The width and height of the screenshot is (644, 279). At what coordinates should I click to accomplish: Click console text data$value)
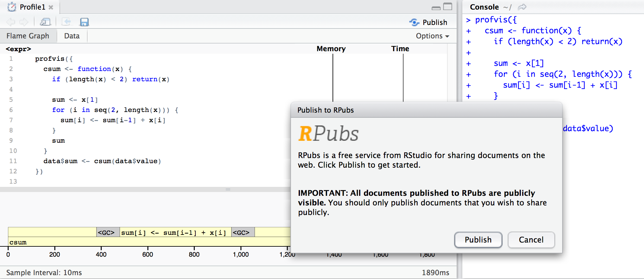coord(588,128)
